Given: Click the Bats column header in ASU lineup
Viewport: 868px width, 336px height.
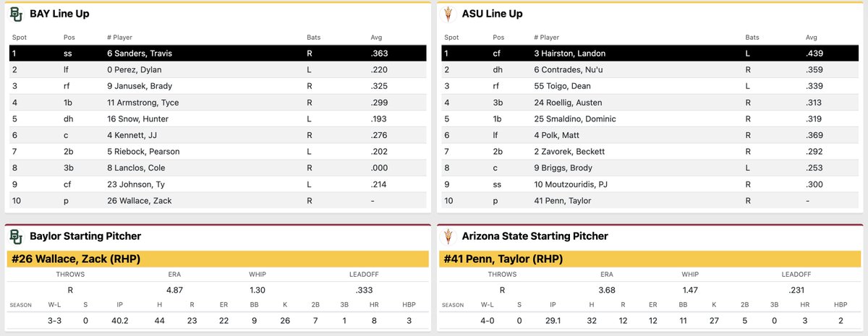Looking at the screenshot, I should 752,38.
